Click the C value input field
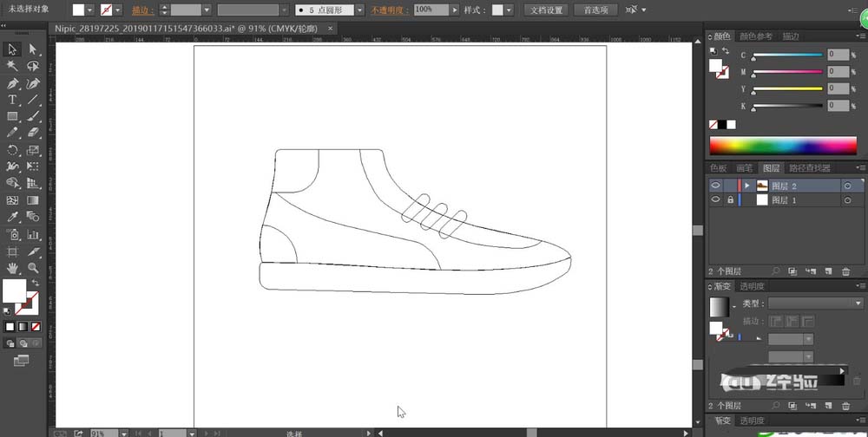Image resolution: width=868 pixels, height=437 pixels. [x=837, y=55]
